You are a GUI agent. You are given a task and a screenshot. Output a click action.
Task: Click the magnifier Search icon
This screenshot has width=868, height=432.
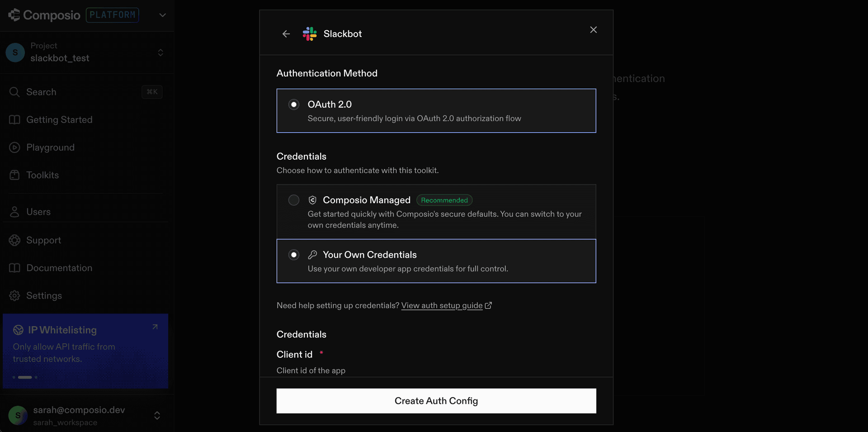pyautogui.click(x=14, y=92)
